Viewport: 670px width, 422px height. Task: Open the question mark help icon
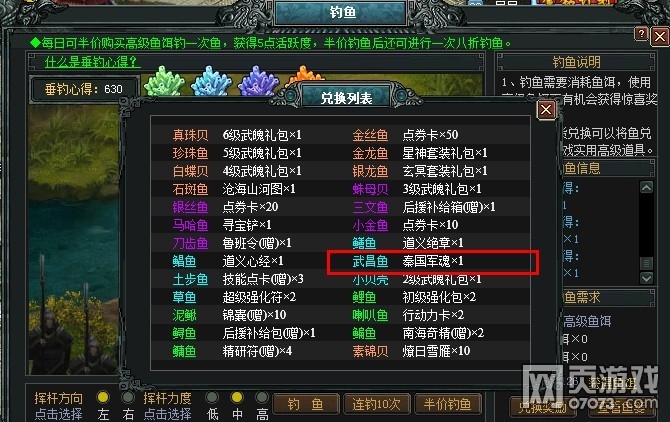tap(641, 35)
